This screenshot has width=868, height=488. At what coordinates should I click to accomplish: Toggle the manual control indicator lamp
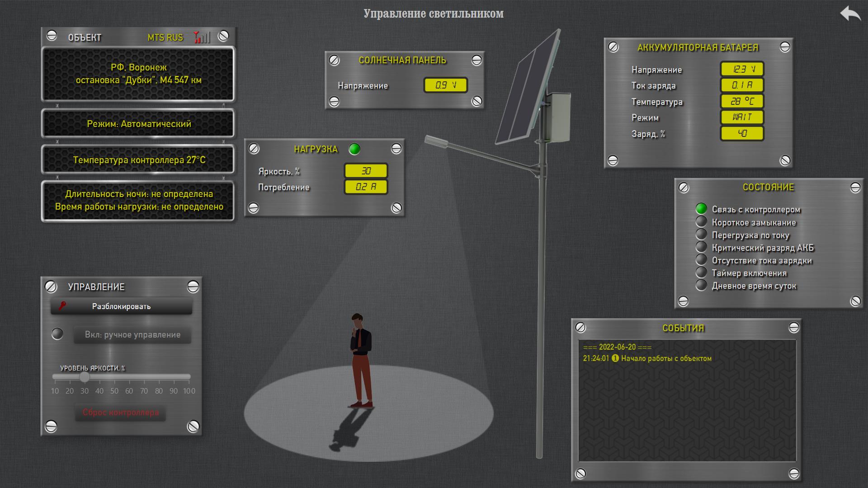click(57, 334)
